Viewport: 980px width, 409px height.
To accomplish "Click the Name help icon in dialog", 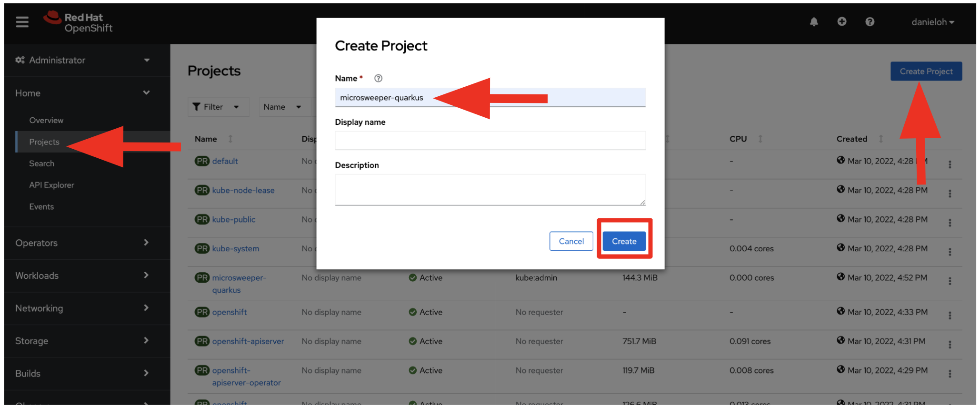I will pyautogui.click(x=378, y=78).
